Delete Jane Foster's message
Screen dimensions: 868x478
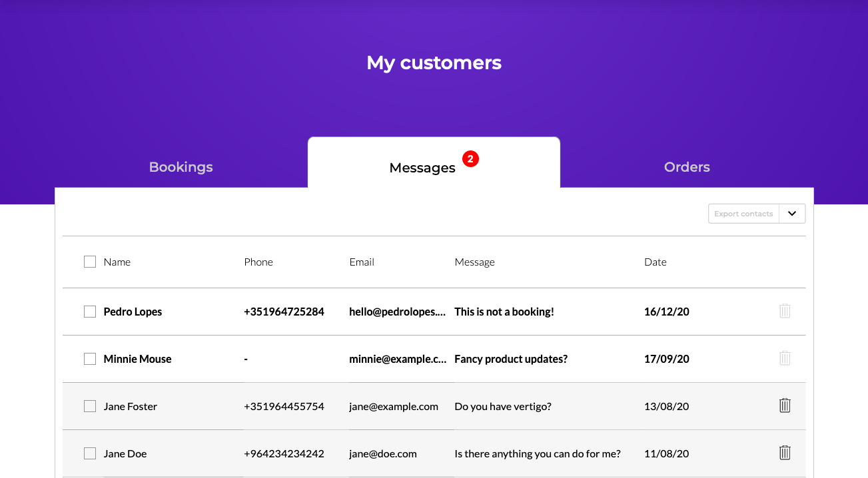click(785, 405)
